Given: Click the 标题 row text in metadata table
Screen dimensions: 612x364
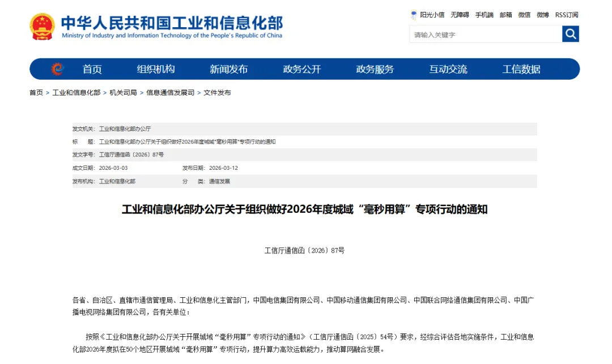Looking at the screenshot, I should tap(188, 142).
